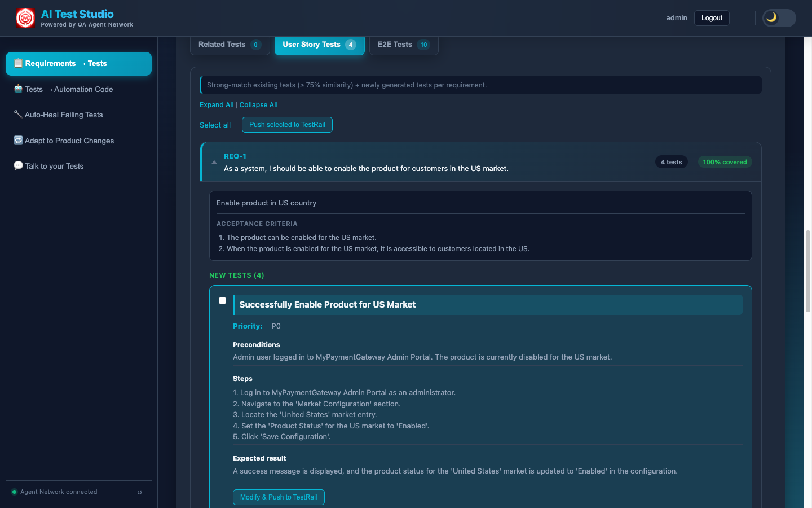Check the Successfully Enable Product test checkbox
Image resolution: width=812 pixels, height=508 pixels.
pos(222,301)
